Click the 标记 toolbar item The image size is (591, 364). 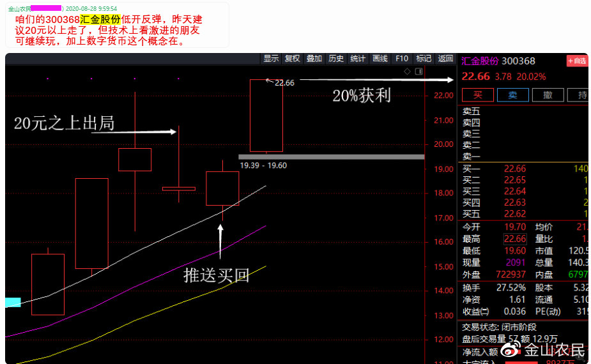coord(424,59)
